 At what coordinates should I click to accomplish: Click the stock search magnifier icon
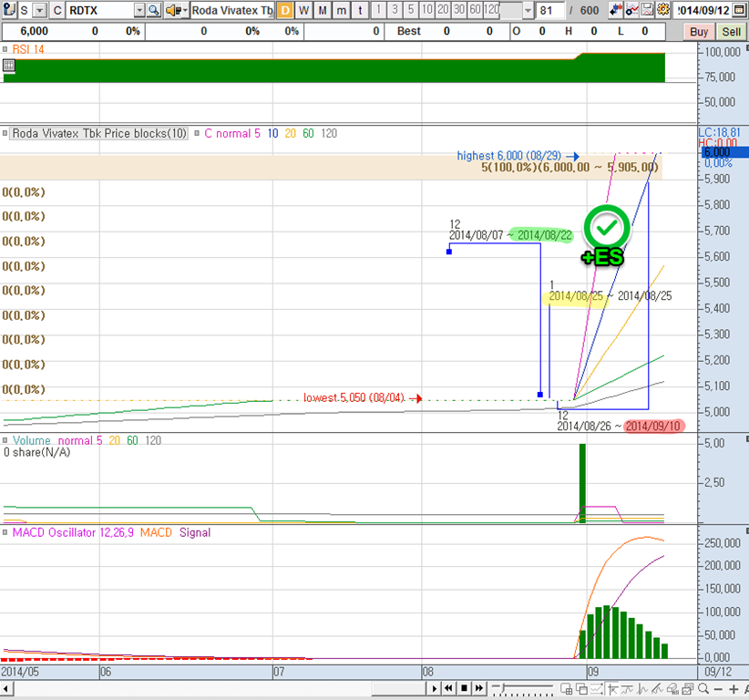(x=154, y=10)
